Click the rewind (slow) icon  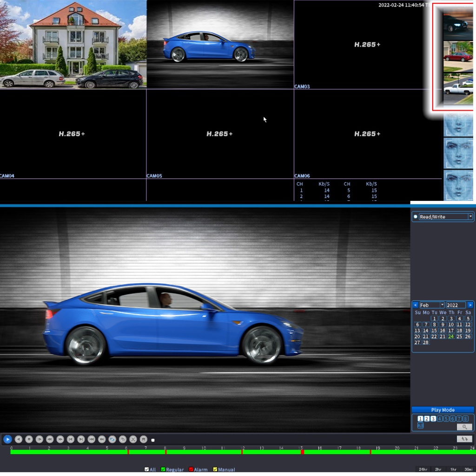(50, 439)
